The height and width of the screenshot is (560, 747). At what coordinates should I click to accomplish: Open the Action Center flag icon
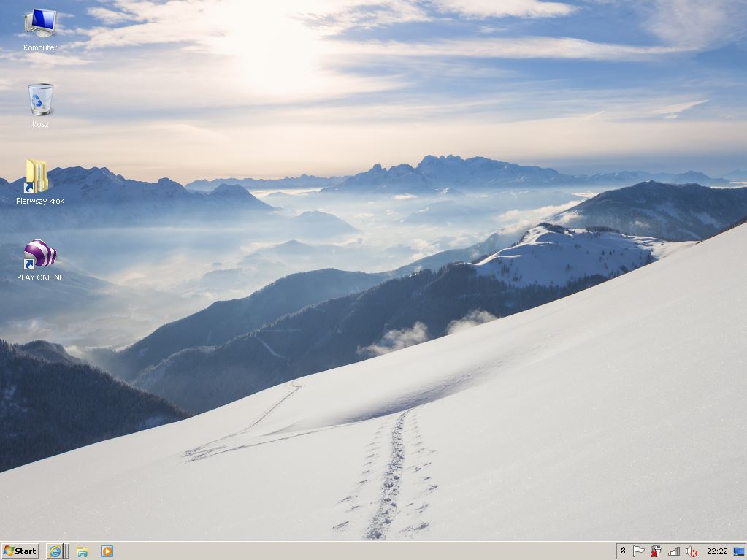[638, 551]
